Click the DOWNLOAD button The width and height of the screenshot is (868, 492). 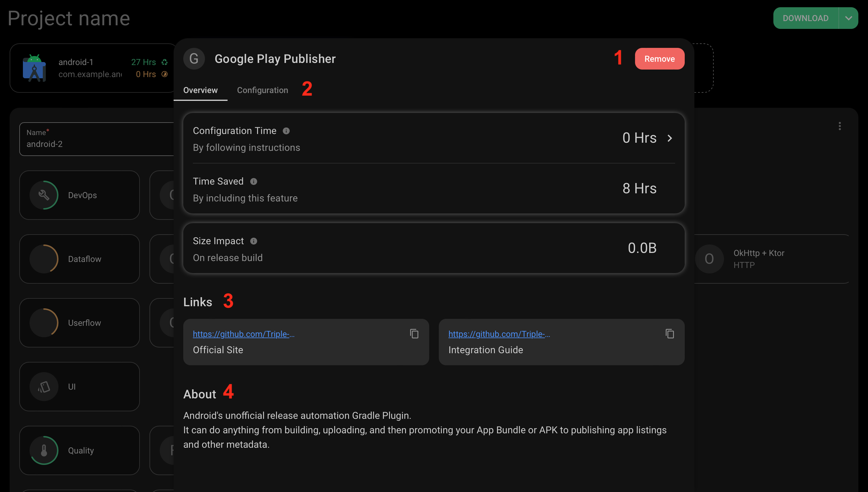805,18
